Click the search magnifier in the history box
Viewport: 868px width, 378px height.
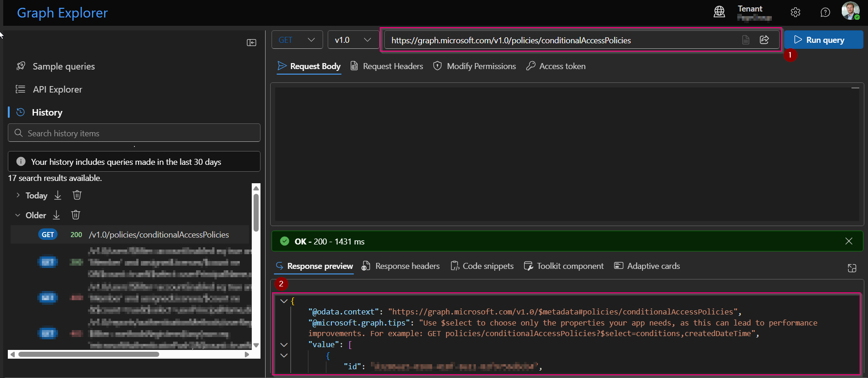[18, 133]
